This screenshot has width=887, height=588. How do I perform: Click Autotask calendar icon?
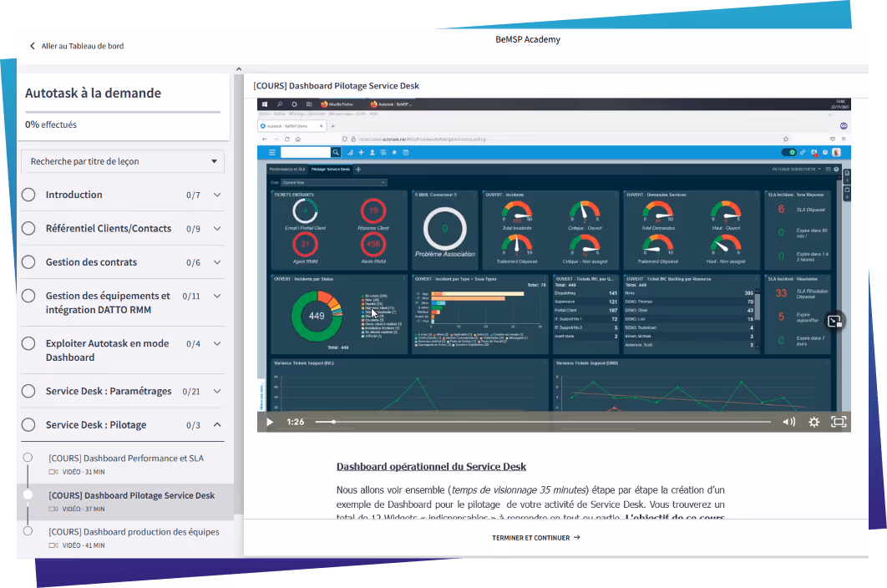pyautogui.click(x=406, y=152)
